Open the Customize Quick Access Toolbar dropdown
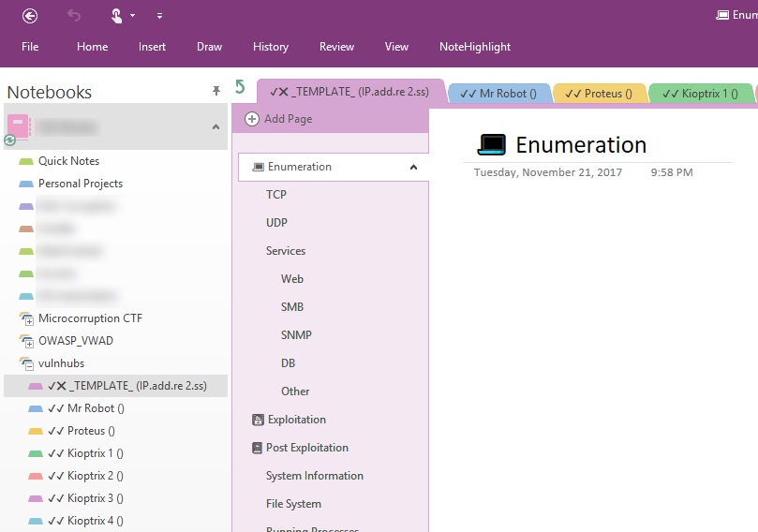758x532 pixels. pyautogui.click(x=159, y=16)
